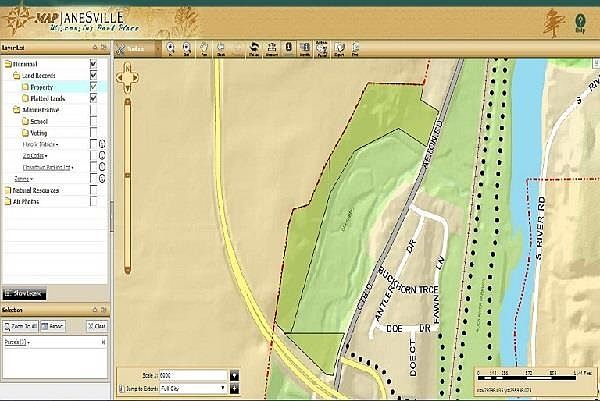Pan map south with compass arrow
The width and height of the screenshot is (600, 401).
pyautogui.click(x=128, y=89)
